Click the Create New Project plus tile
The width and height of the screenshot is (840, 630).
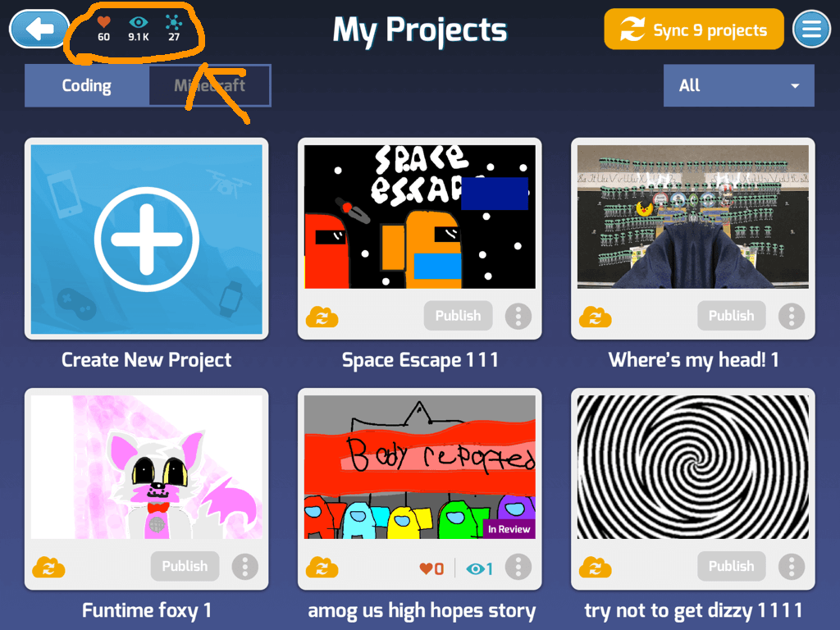(x=146, y=239)
